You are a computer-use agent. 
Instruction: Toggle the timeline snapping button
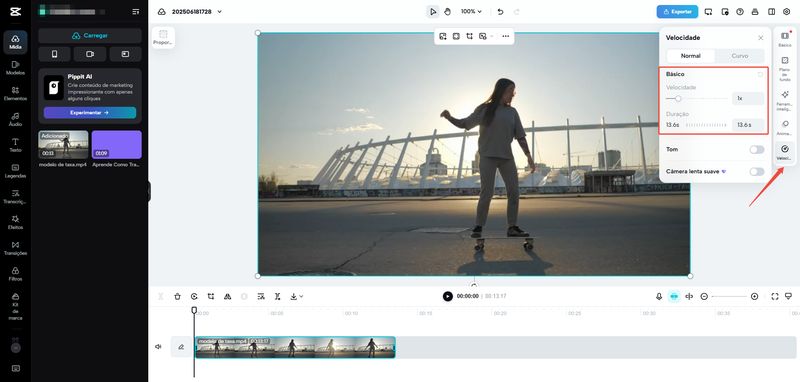point(674,296)
